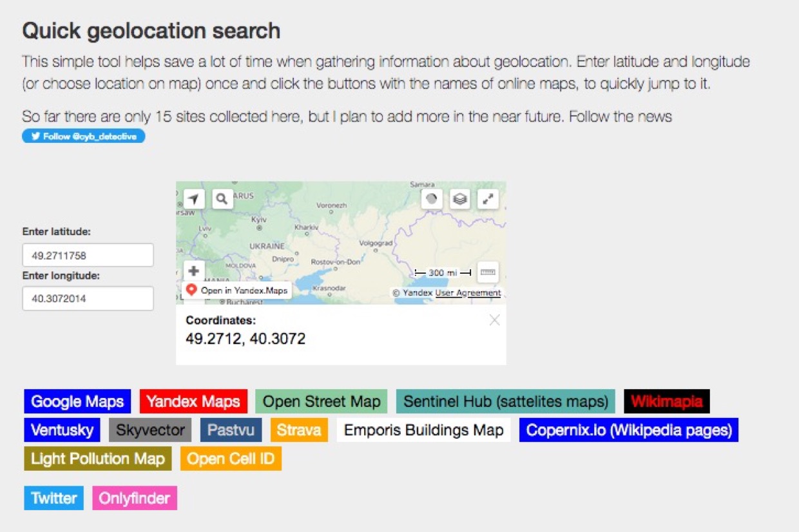The width and height of the screenshot is (799, 532).
Task: Open Ventusky weather map
Action: tap(63, 430)
